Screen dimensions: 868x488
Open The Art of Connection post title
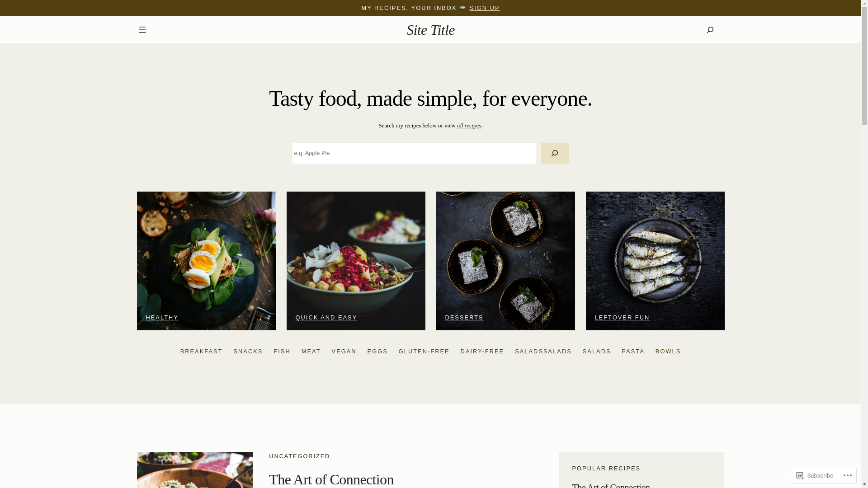coord(331,479)
